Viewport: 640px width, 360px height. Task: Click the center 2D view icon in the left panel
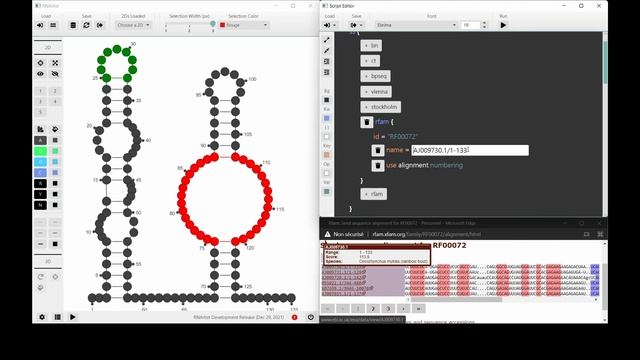coord(40,63)
